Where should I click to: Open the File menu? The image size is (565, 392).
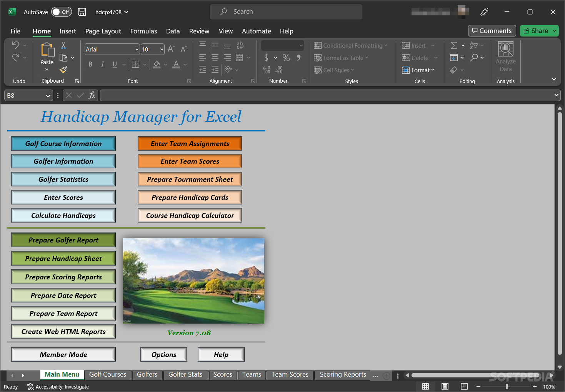(x=15, y=31)
